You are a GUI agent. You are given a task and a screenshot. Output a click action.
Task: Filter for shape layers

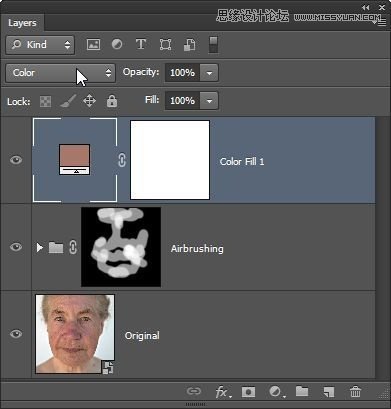165,44
